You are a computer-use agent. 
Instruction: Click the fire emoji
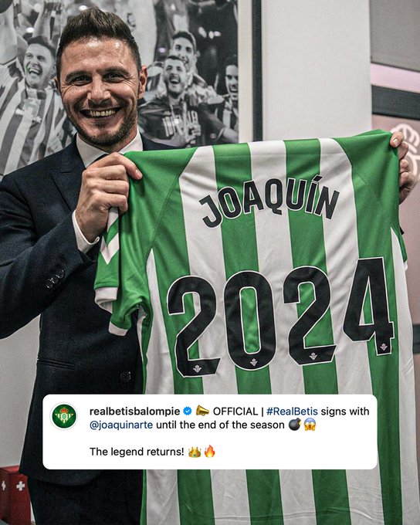[210, 452]
